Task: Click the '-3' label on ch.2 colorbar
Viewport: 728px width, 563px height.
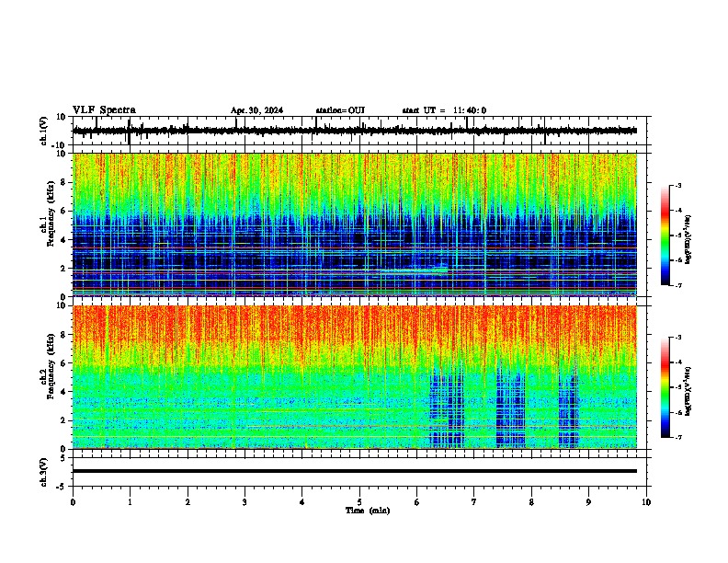Action: 678,338
